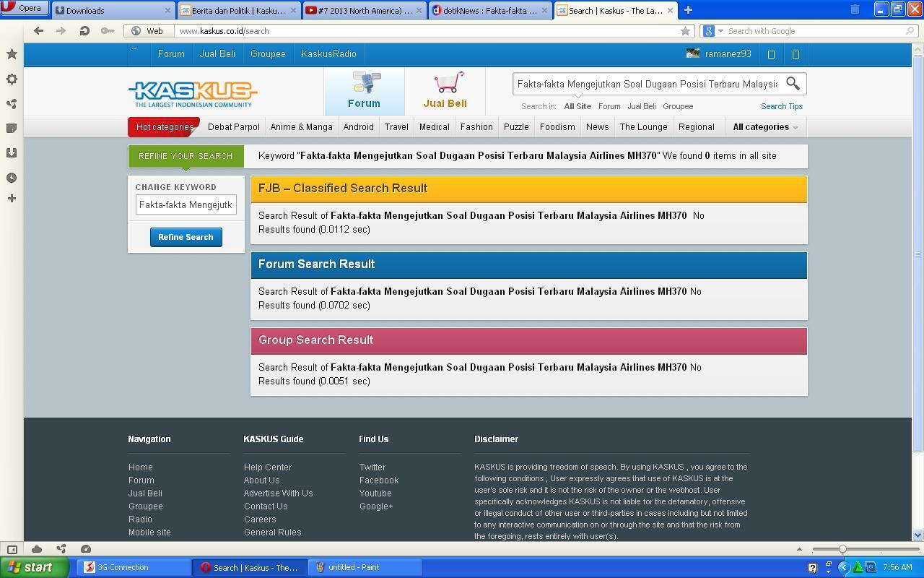Open a new tab with plus button
The width and height of the screenshot is (924, 578).
coord(688,10)
